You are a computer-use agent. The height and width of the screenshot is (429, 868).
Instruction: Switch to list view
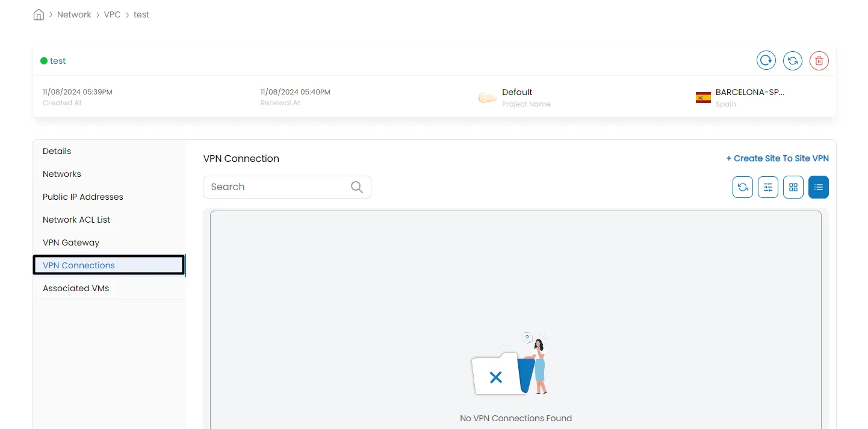818,187
